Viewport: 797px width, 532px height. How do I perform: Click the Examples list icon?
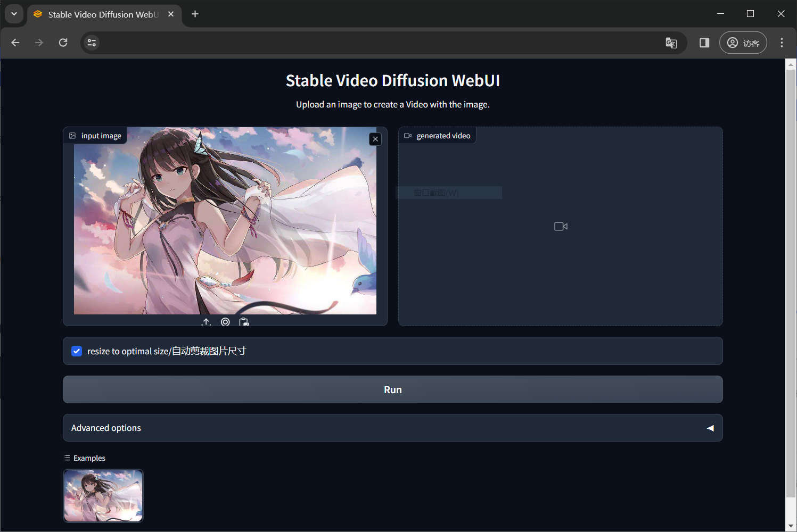click(x=67, y=458)
